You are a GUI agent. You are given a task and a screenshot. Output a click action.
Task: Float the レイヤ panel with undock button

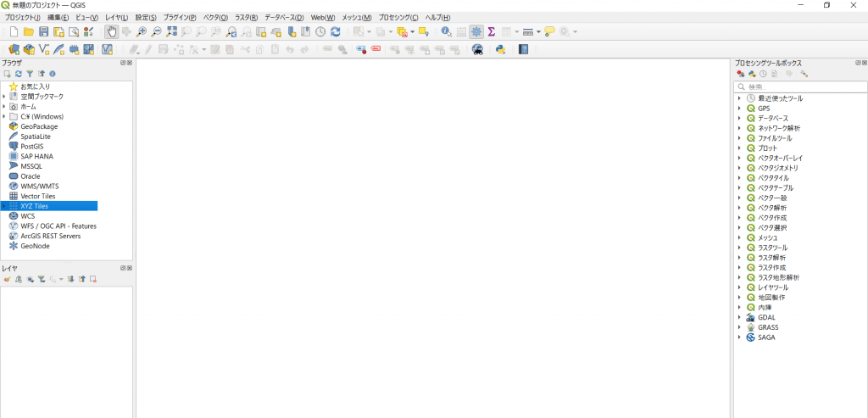tap(123, 268)
